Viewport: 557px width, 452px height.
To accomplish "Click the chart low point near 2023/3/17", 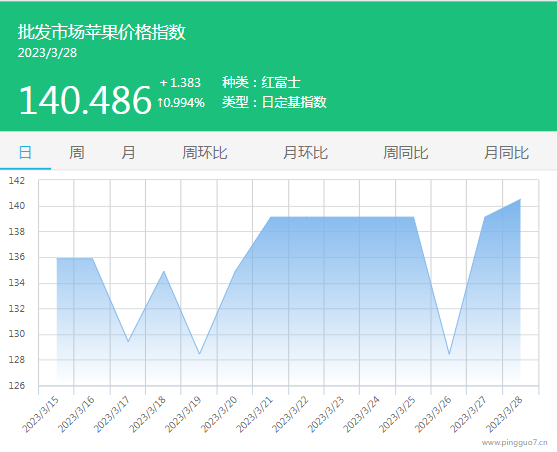I will click(x=128, y=341).
